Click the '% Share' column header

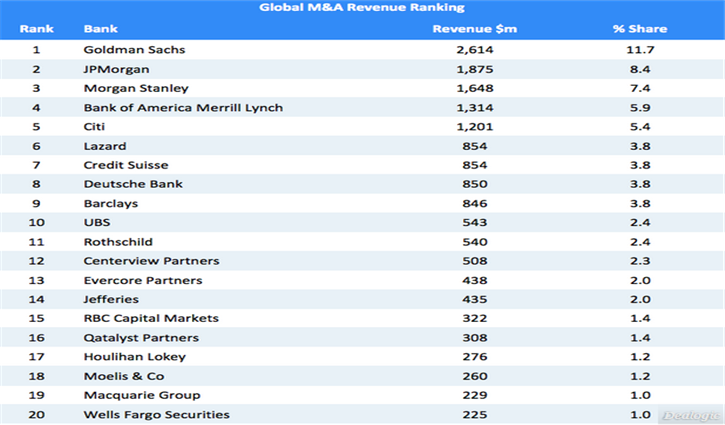click(x=640, y=29)
